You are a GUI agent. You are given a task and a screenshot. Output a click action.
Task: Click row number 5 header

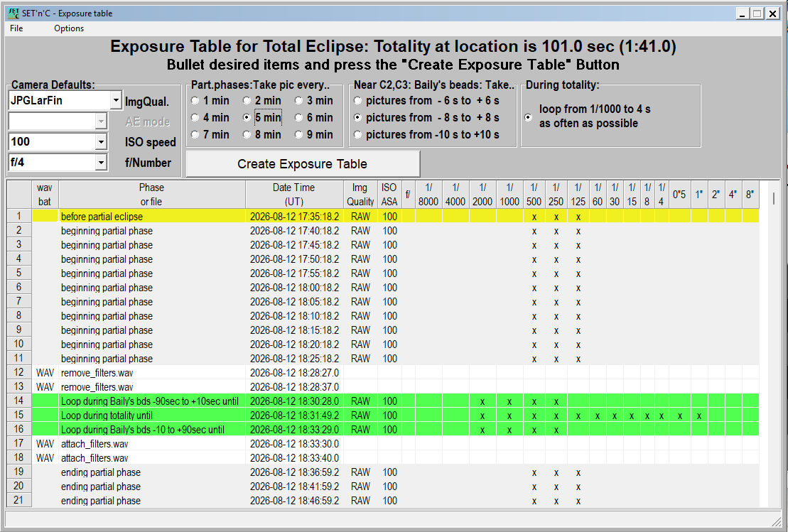click(x=19, y=273)
